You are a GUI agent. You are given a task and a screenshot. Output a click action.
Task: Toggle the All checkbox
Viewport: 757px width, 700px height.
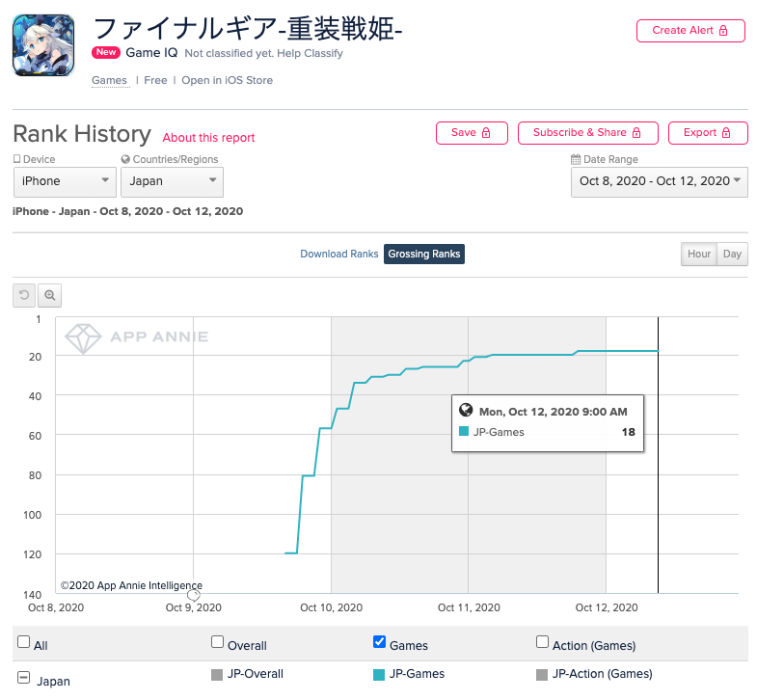point(23,641)
